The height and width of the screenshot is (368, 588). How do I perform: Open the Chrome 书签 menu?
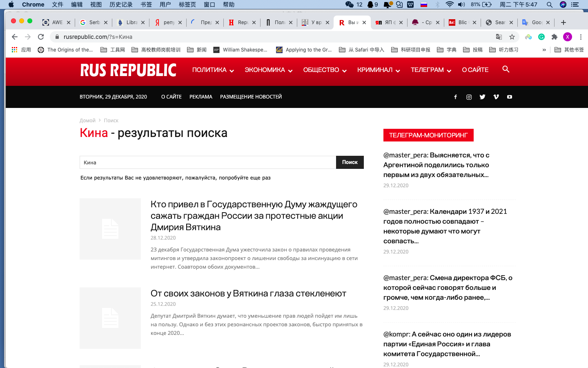pyautogui.click(x=146, y=4)
